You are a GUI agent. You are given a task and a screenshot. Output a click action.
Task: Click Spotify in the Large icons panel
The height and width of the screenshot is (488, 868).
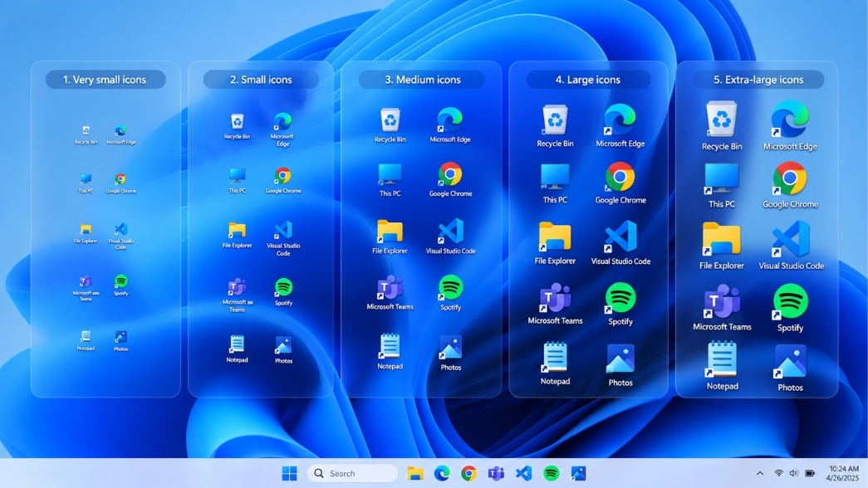(620, 304)
